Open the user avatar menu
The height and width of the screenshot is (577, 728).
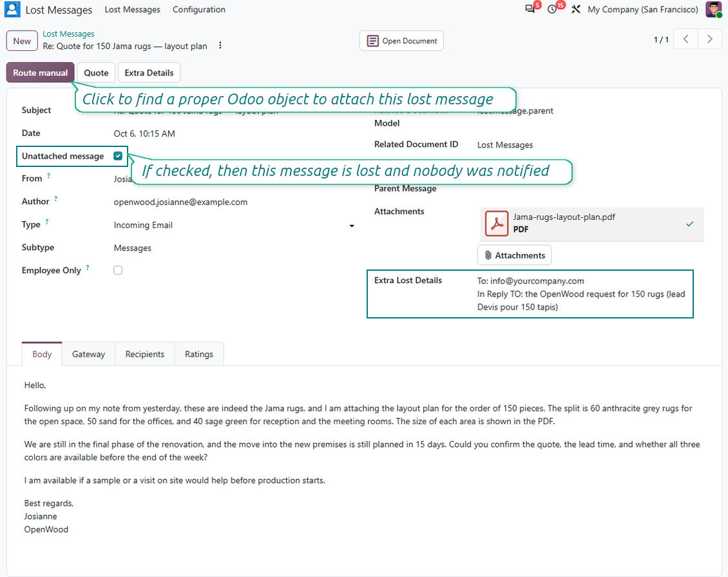(x=713, y=9)
